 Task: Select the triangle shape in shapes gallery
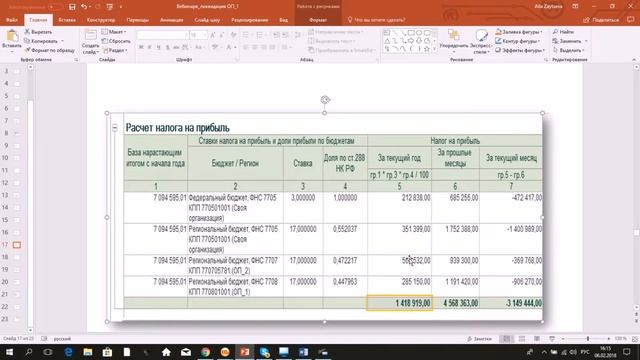pyautogui.click(x=387, y=41)
